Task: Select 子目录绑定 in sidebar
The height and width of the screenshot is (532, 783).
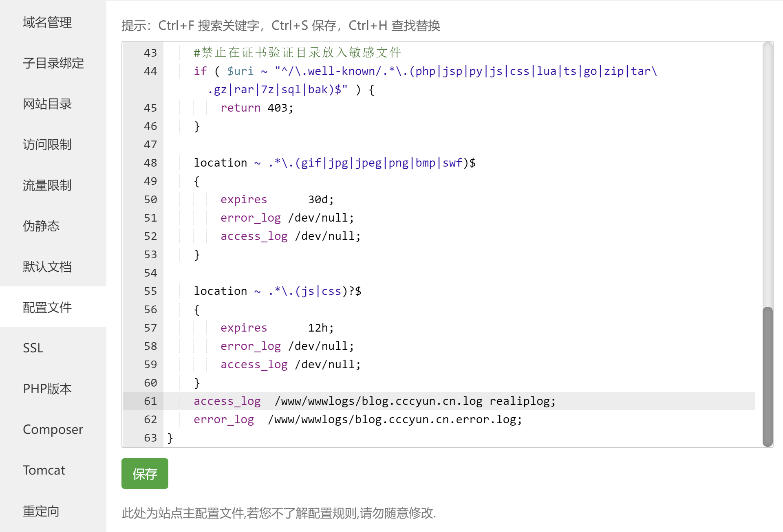Action: [53, 63]
